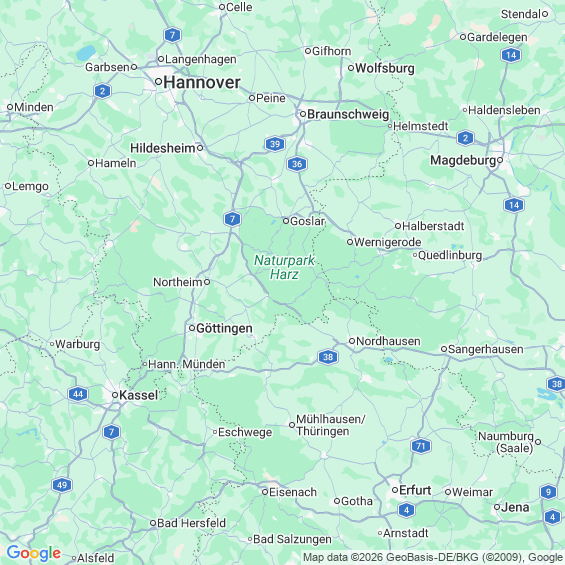Image resolution: width=565 pixels, height=565 pixels.
Task: Click the Naturpark Harz label
Action: (284, 267)
